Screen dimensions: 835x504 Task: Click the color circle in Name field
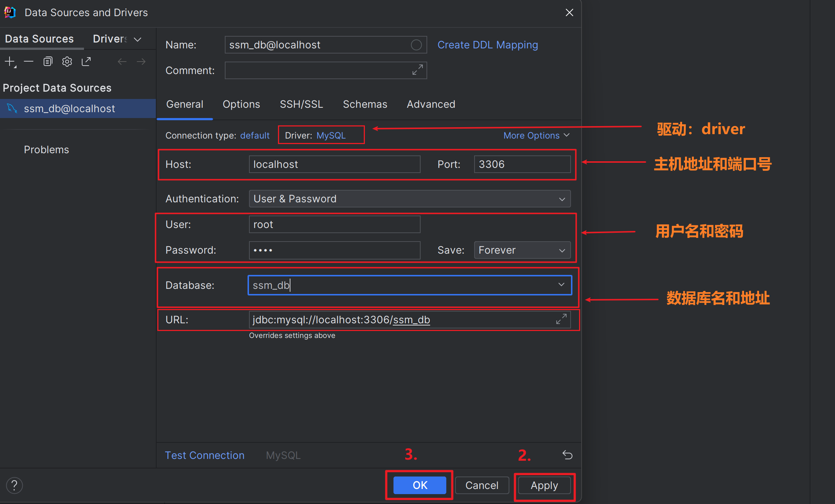coord(416,45)
